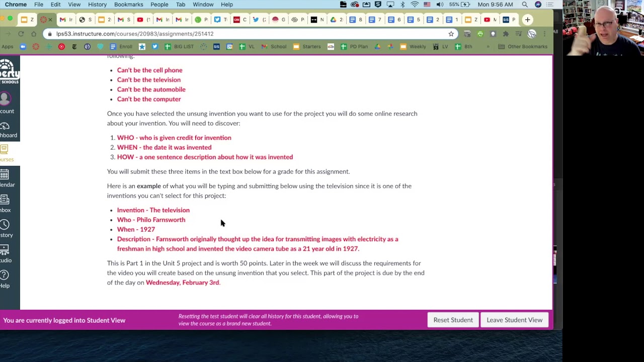Open the Inbox icon in Canvas sidebar

5,200
